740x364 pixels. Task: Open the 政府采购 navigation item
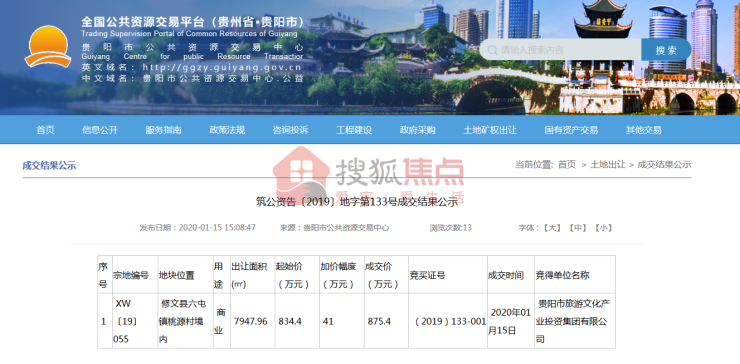pos(418,130)
